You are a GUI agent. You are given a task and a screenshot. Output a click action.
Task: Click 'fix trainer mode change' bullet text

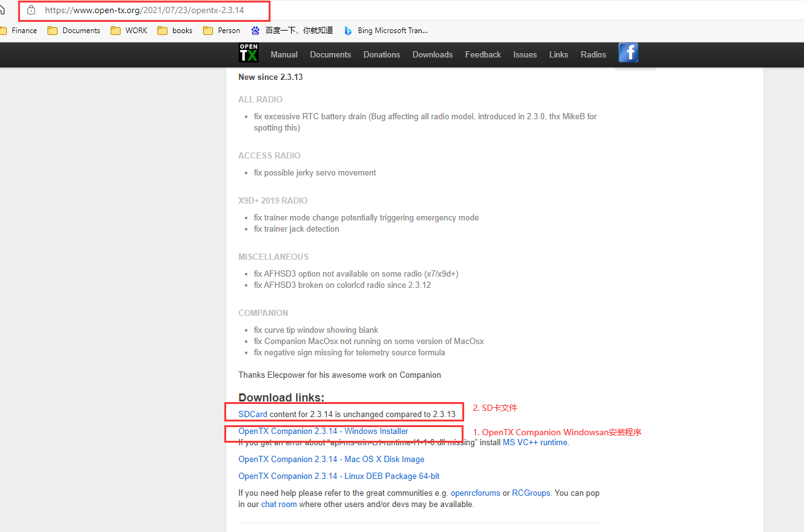click(x=366, y=217)
